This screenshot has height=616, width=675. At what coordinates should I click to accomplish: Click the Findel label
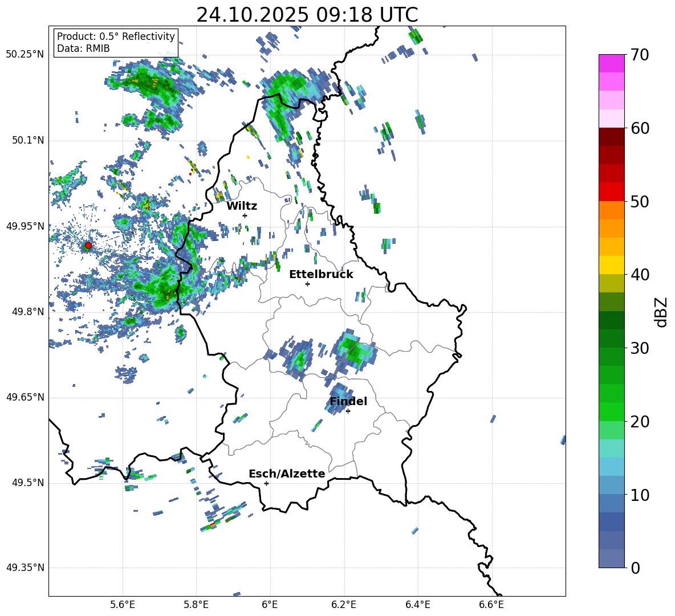coord(348,401)
